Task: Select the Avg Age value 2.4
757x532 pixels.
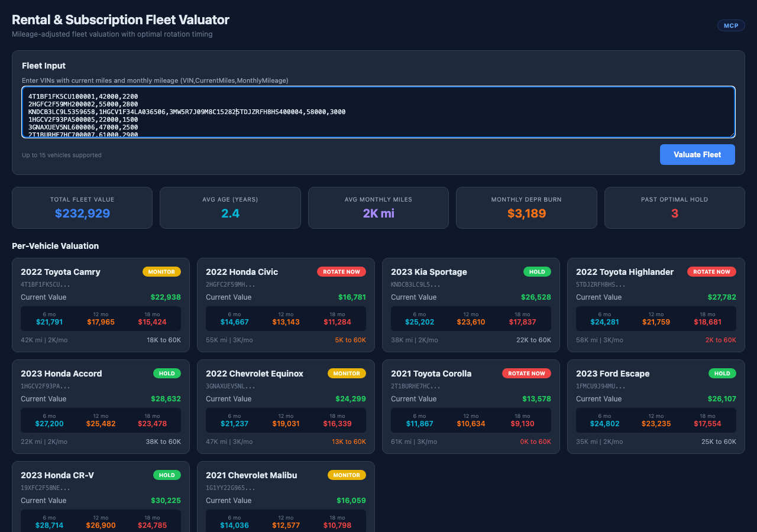Action: pyautogui.click(x=230, y=213)
